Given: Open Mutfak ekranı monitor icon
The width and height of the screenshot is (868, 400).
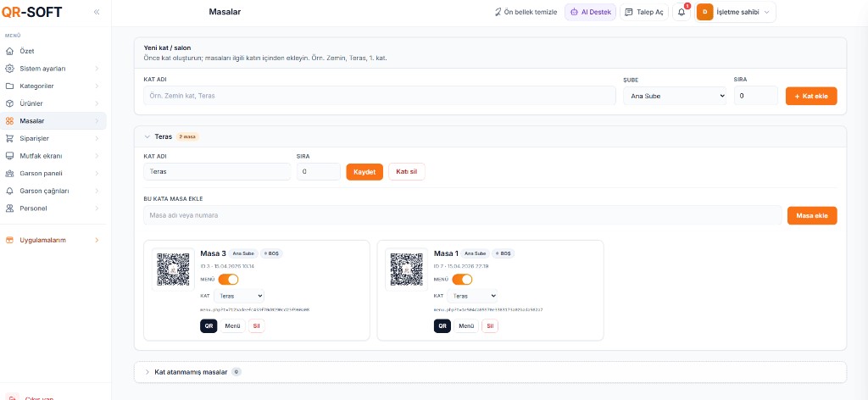Looking at the screenshot, I should click(9, 156).
